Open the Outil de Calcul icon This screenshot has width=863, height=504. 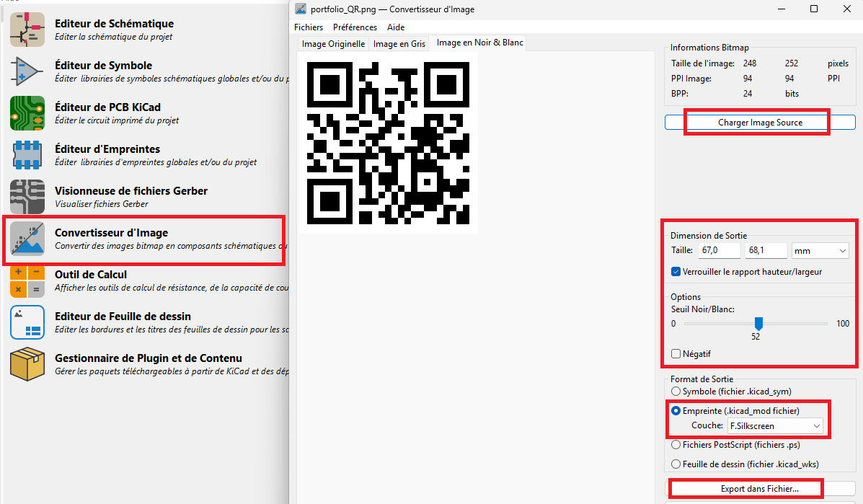pyautogui.click(x=27, y=280)
